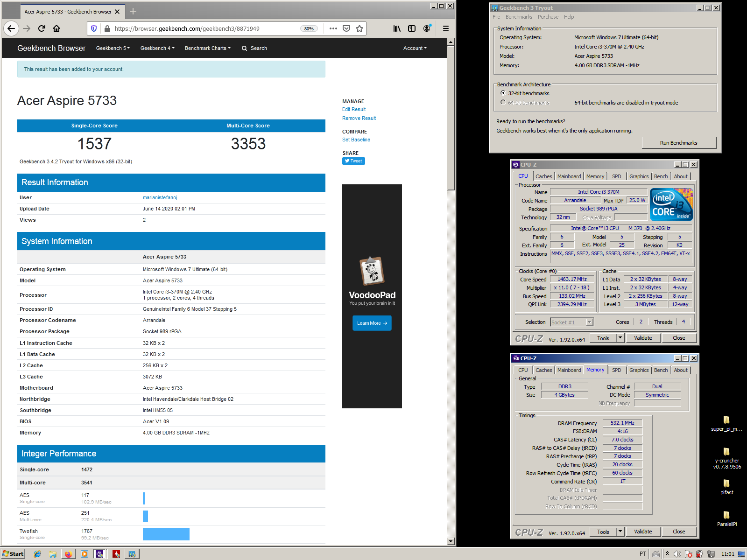Click the Remove Result link
This screenshot has width=747, height=560.
pyautogui.click(x=359, y=118)
